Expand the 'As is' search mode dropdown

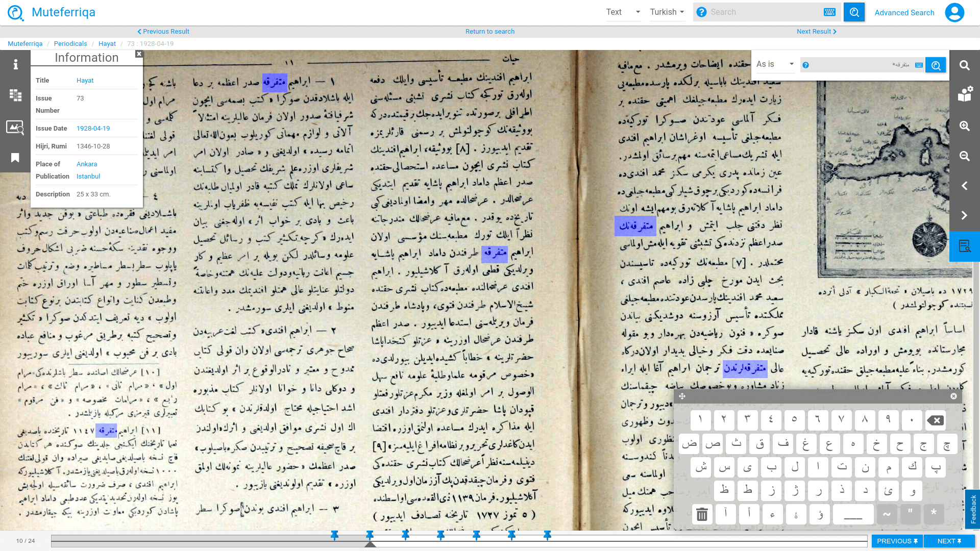tap(774, 64)
